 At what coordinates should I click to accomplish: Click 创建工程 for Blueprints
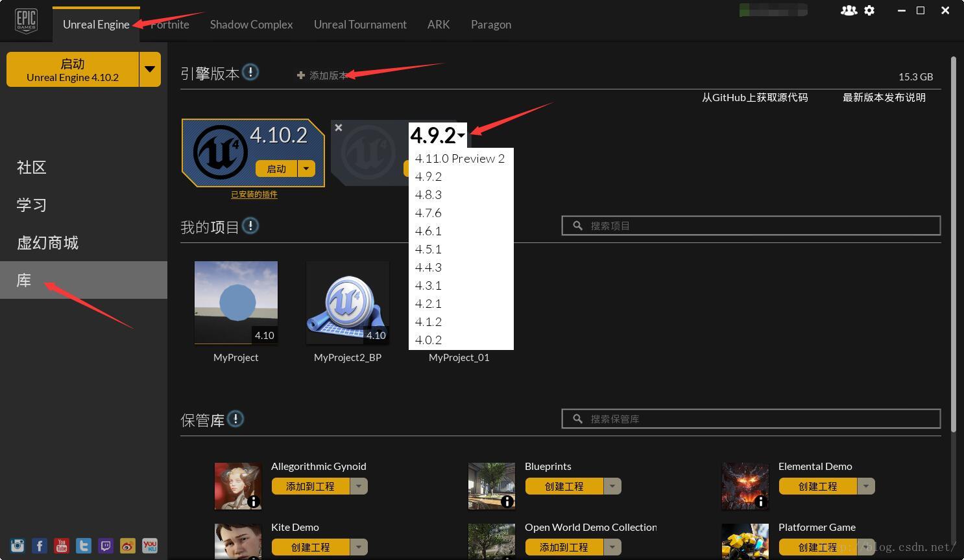point(564,486)
